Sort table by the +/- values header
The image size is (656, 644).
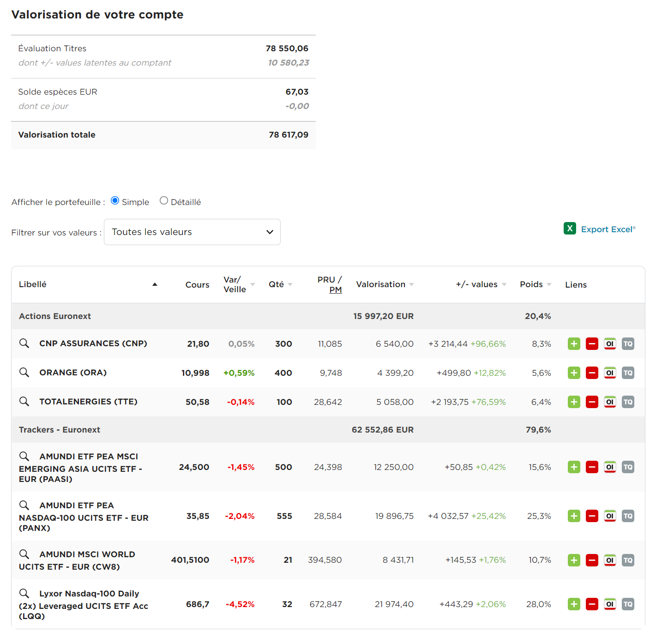(476, 285)
